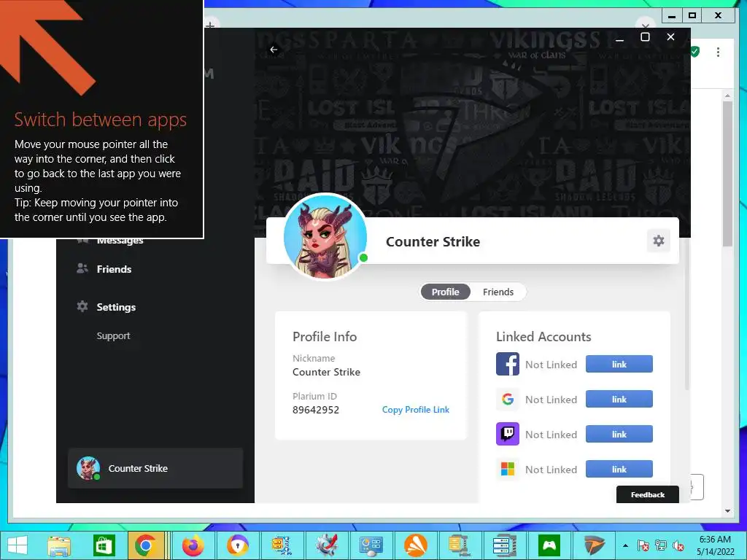747x560 pixels.
Task: Link the Google account
Action: 619,399
